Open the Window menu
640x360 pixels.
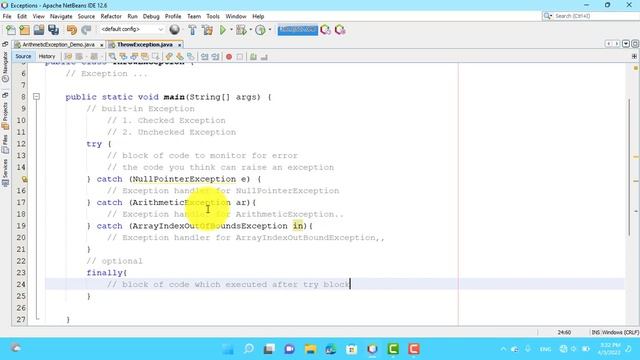(x=236, y=16)
